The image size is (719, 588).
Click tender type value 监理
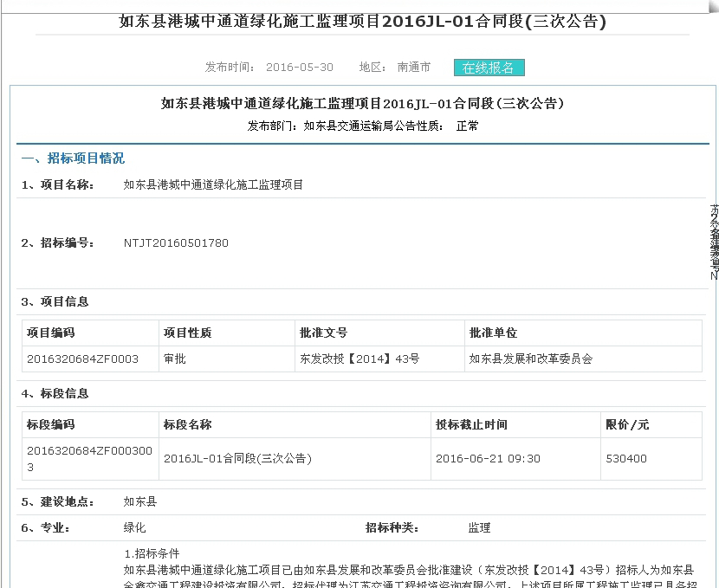(x=479, y=527)
